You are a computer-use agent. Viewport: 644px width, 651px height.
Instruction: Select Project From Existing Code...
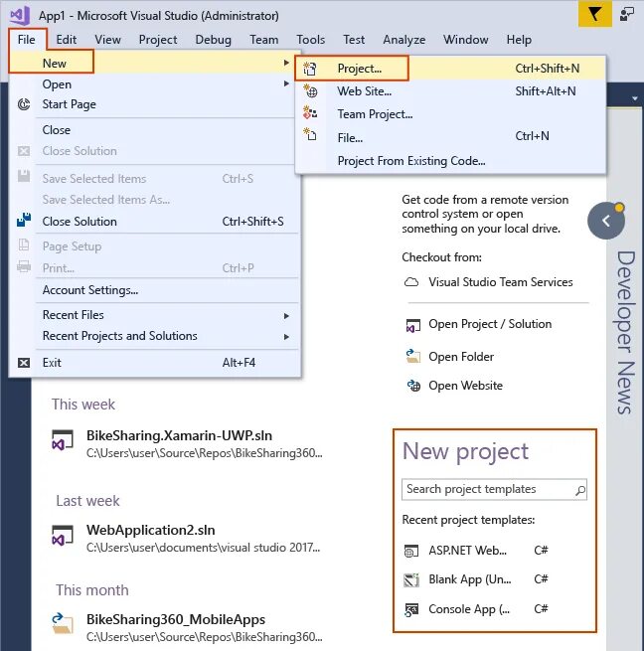(450, 161)
